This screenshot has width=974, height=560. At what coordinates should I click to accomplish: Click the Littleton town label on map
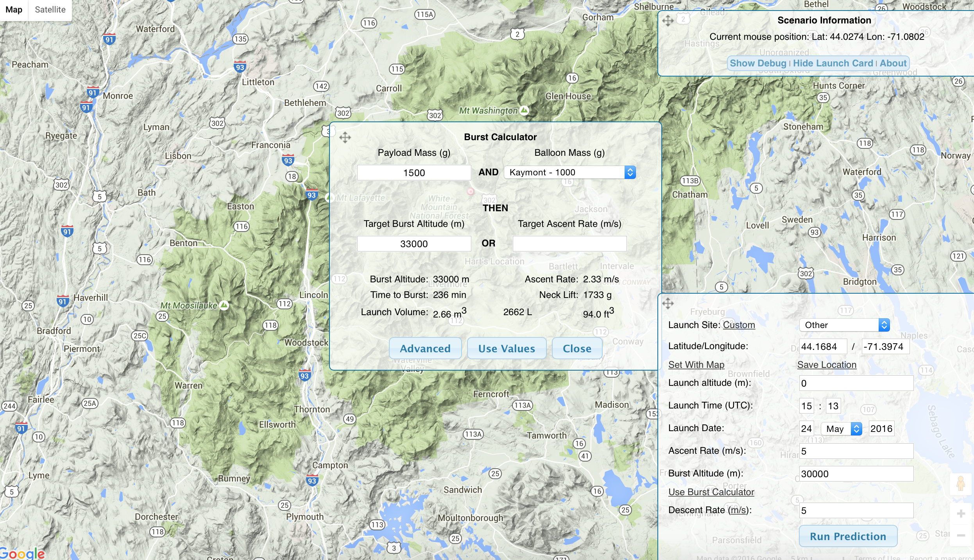(258, 82)
